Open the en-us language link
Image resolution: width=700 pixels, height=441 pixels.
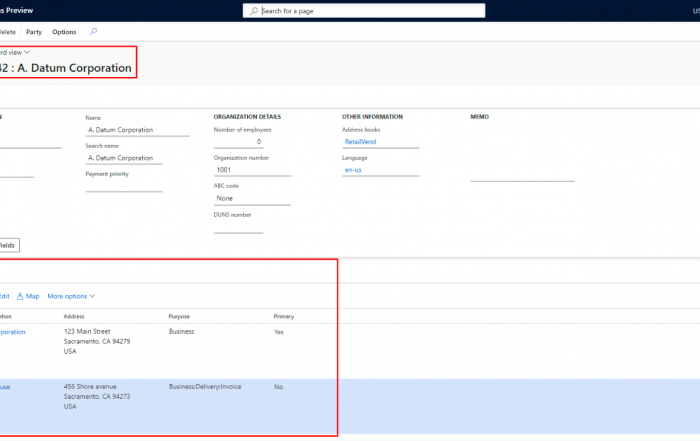pyautogui.click(x=353, y=170)
